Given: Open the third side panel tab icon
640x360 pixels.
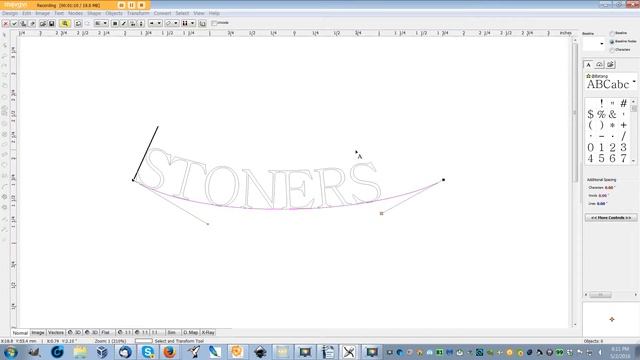Looking at the screenshot, I should (x=610, y=64).
